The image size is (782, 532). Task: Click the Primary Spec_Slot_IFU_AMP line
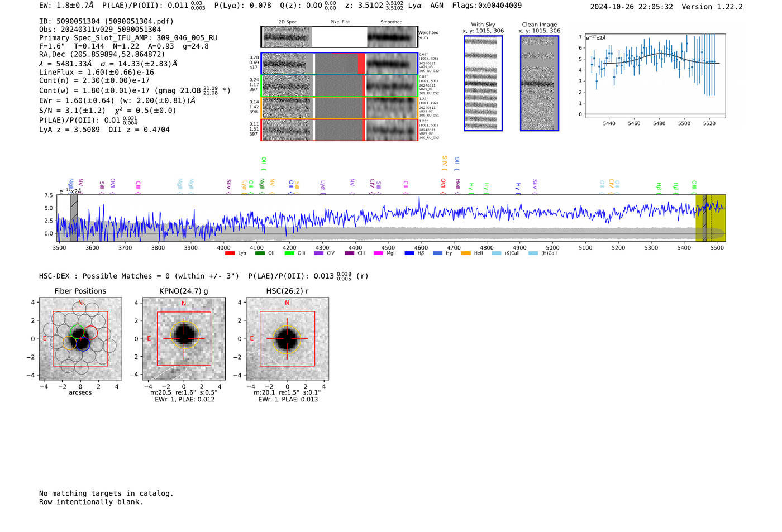click(x=128, y=38)
